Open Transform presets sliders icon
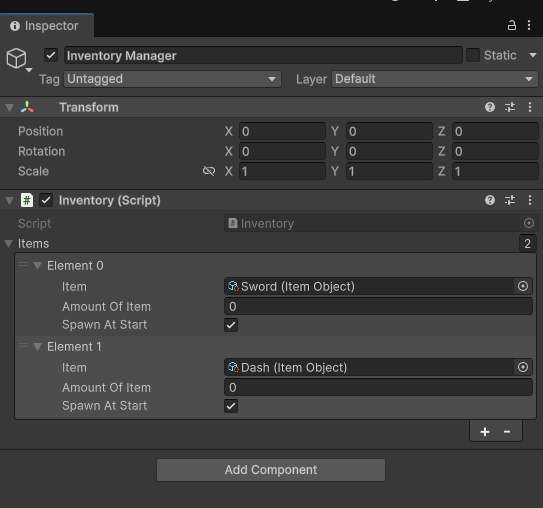The width and height of the screenshot is (543, 508). click(x=510, y=107)
